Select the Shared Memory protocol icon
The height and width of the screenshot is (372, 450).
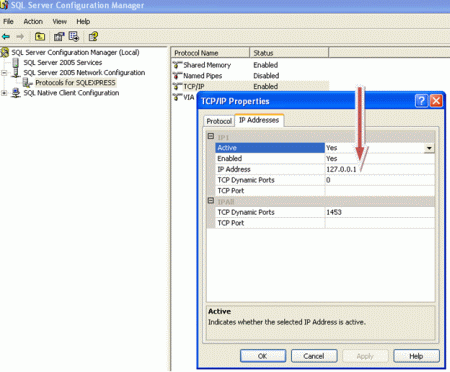click(177, 65)
